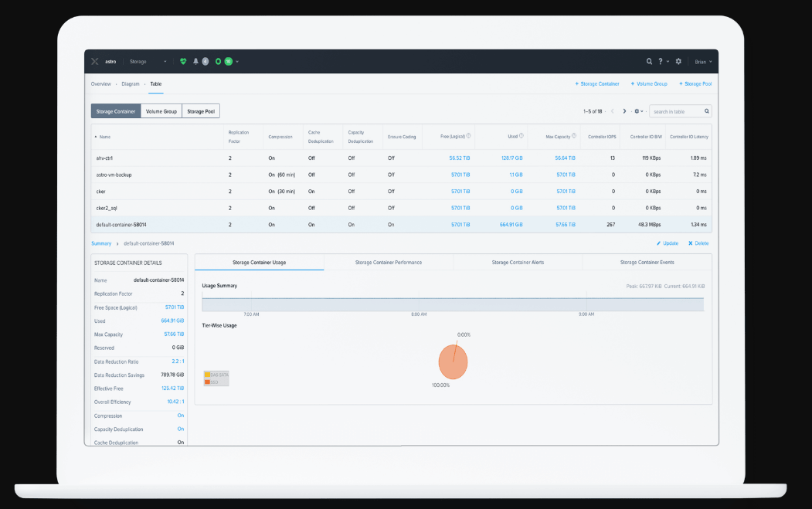
Task: Select the DAS-SATA legend color swatch
Action: (207, 375)
